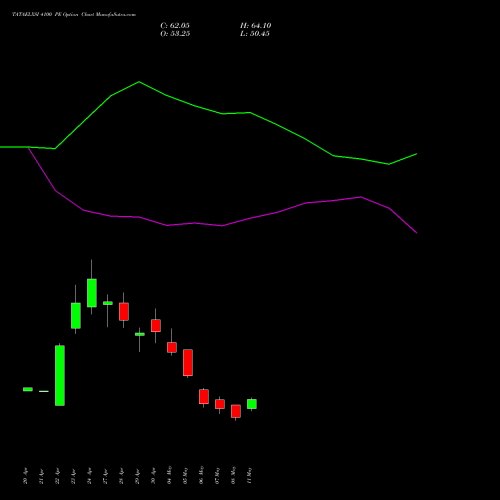
Task: Select the red candle for 05 May
Action: [x=188, y=363]
